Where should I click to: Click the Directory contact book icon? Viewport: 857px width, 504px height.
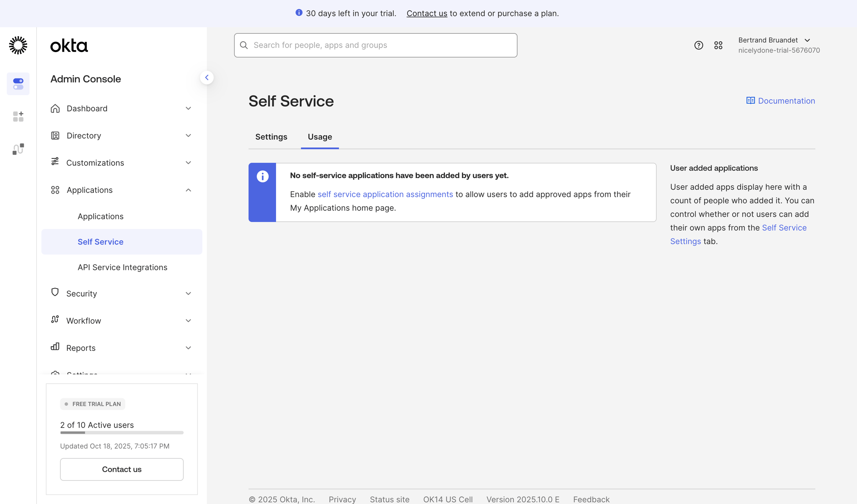(55, 135)
